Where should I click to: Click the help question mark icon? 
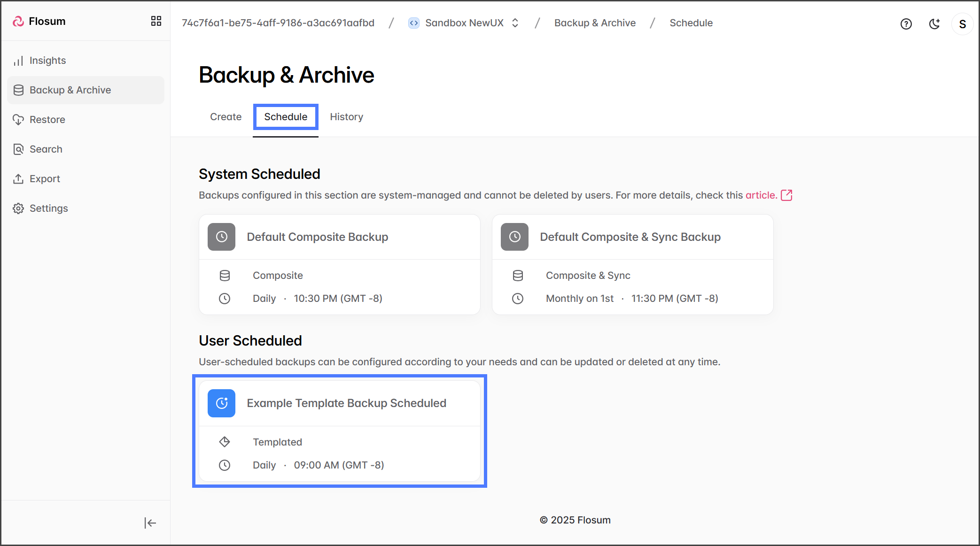(906, 24)
